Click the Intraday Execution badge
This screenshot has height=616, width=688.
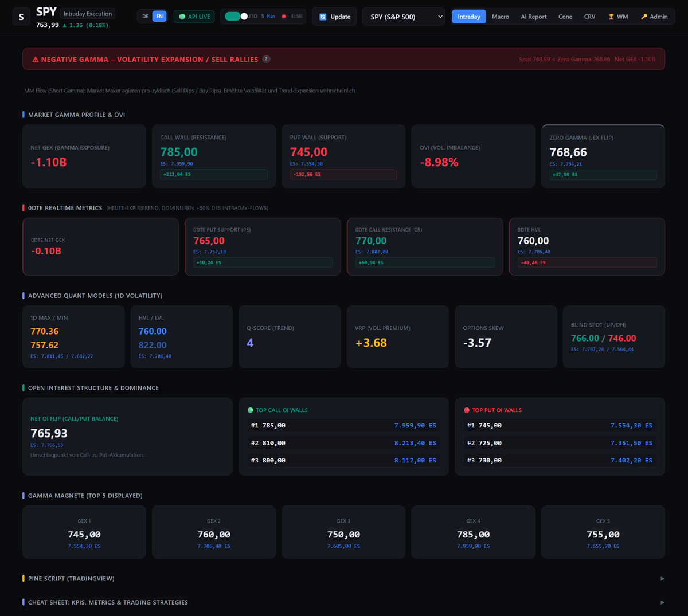(x=88, y=14)
